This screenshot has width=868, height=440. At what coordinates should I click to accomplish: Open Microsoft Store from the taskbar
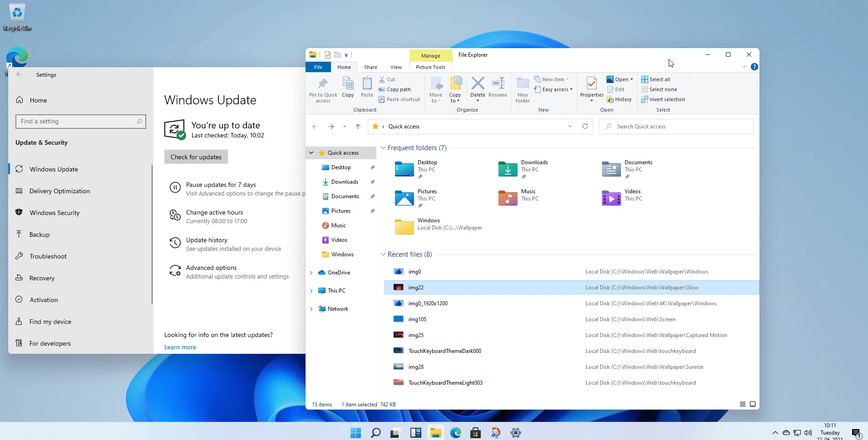pyautogui.click(x=475, y=433)
